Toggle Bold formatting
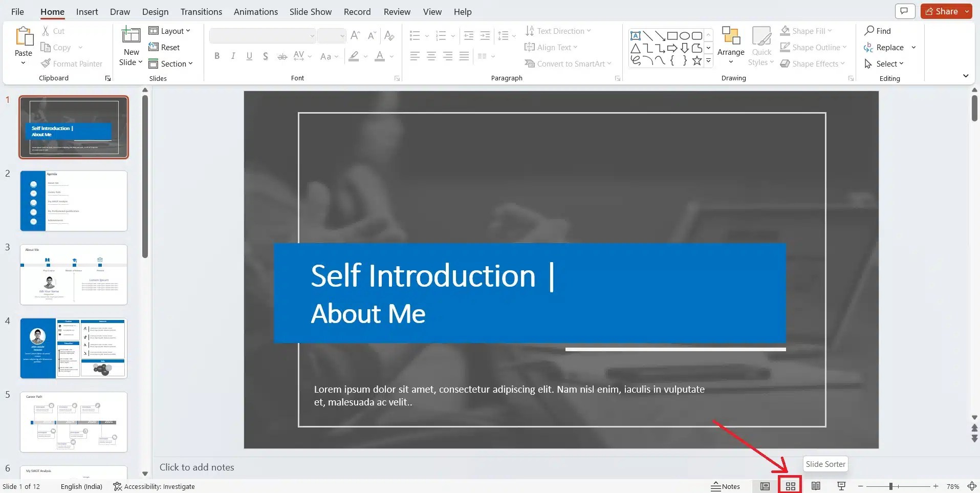The height and width of the screenshot is (493, 980). click(x=216, y=56)
